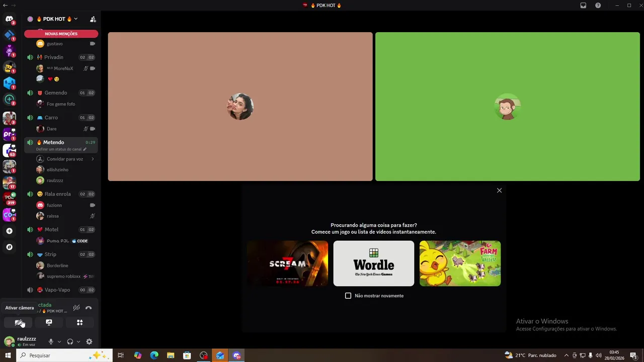Add a server plus button
This screenshot has height=362, width=644.
point(9,231)
